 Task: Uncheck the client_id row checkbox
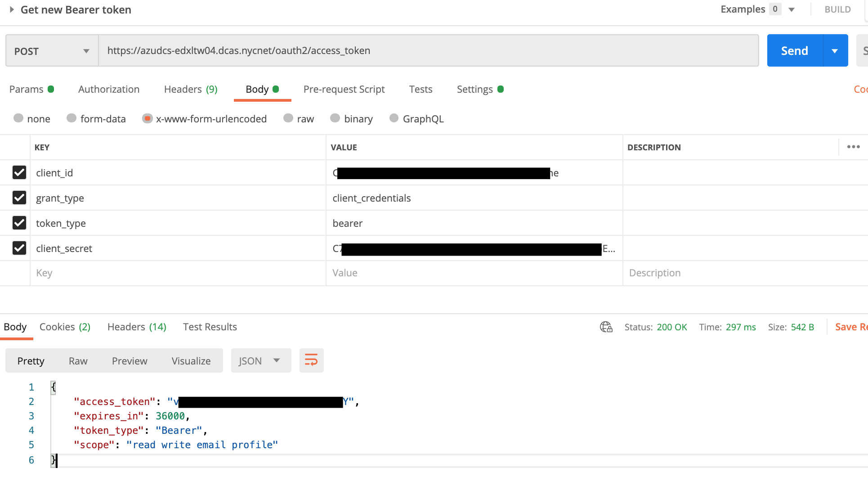click(x=19, y=172)
